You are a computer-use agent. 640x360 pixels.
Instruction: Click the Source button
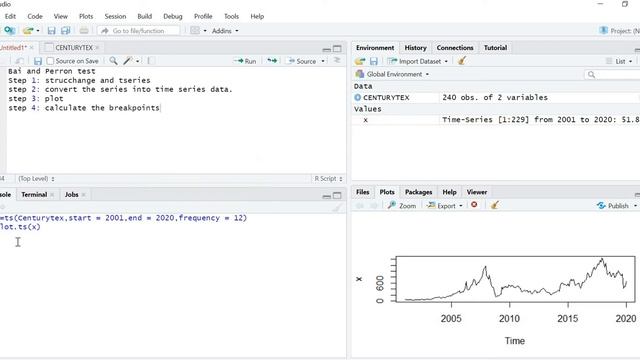point(302,61)
